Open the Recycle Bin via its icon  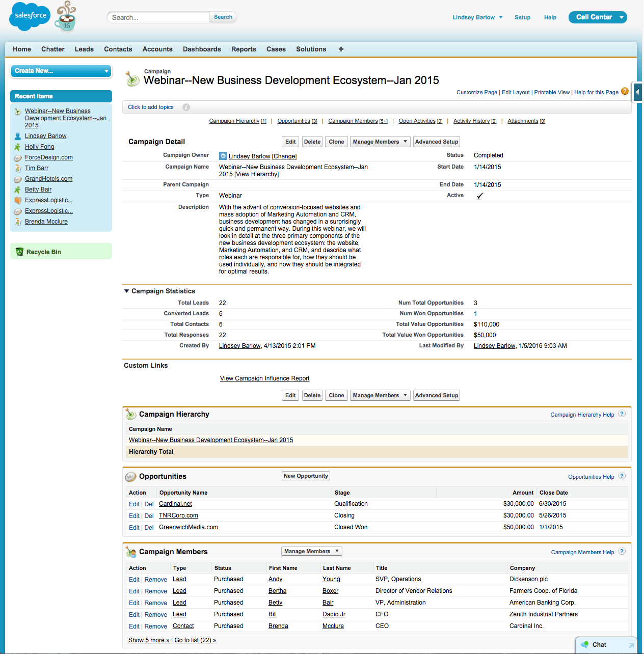(19, 251)
